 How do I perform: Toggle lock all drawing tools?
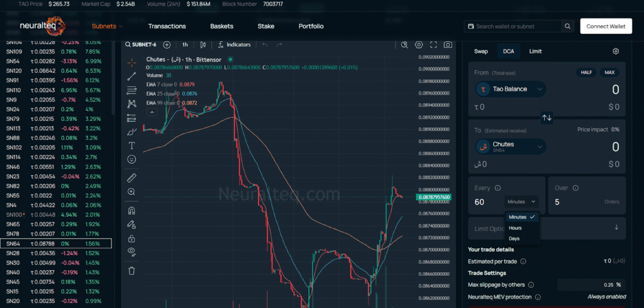[x=131, y=239]
